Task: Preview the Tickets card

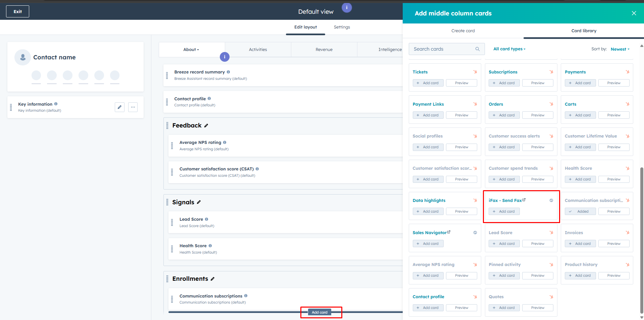Action: coord(461,83)
